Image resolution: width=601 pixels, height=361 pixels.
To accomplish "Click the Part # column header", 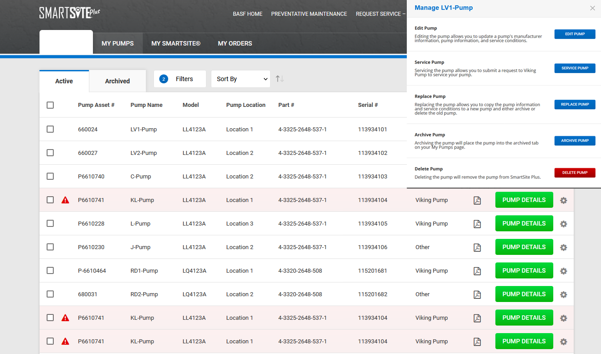I will pos(286,105).
